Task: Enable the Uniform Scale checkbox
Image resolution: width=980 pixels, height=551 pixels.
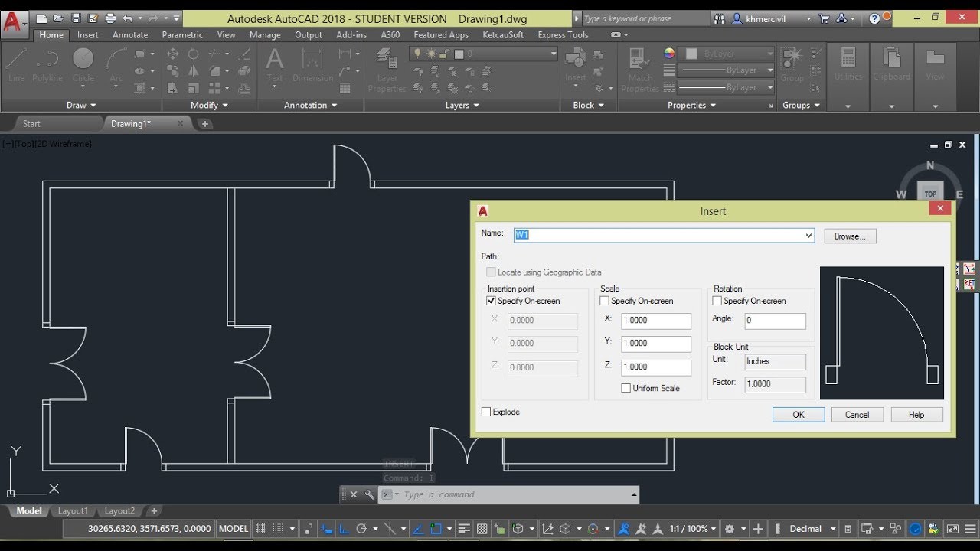Action: pyautogui.click(x=626, y=388)
